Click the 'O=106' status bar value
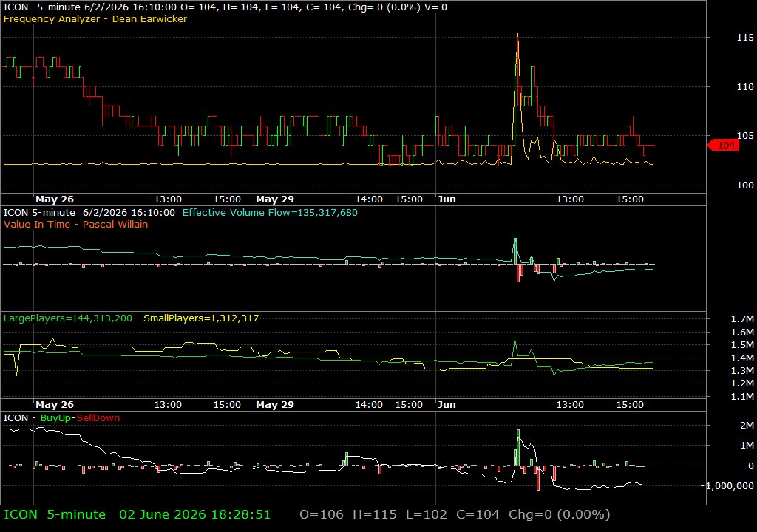Screen dimensions: 757x532 322,514
